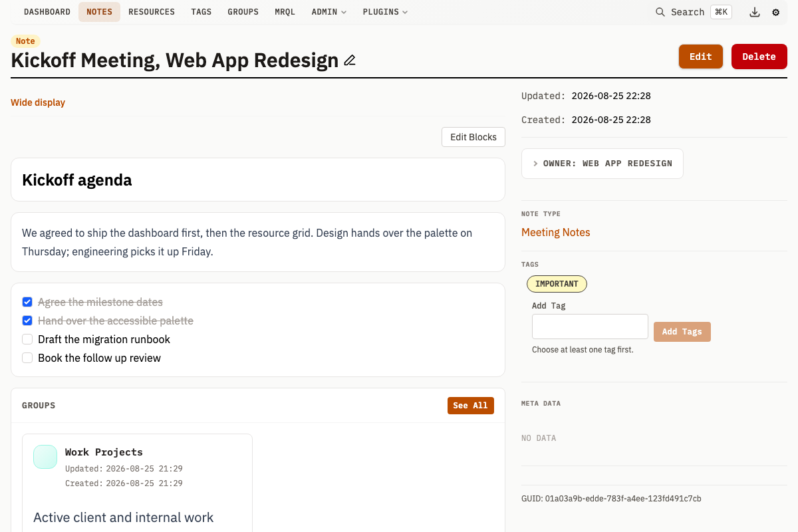
Task: Click the Created value in the sidebar
Action: click(611, 120)
